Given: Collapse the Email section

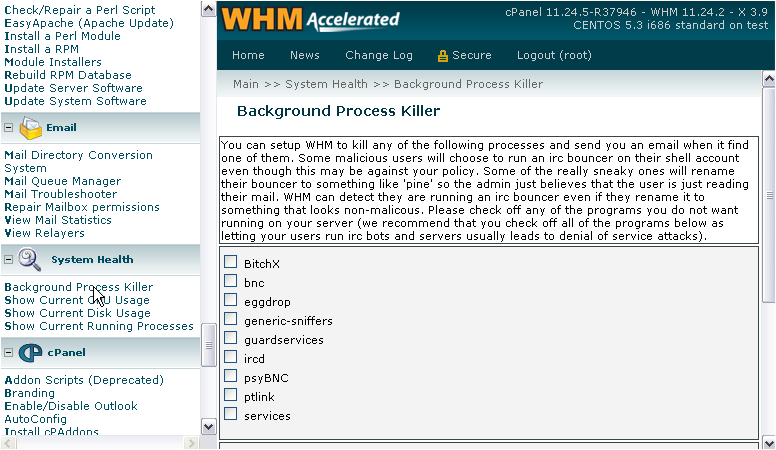Looking at the screenshot, I should click(x=8, y=127).
